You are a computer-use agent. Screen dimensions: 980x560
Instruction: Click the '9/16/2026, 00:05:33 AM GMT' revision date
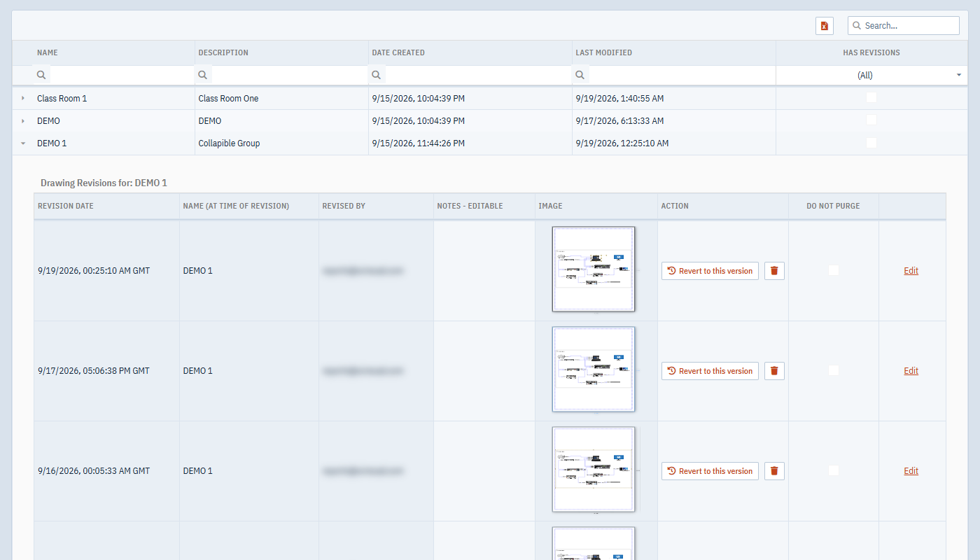click(x=94, y=471)
